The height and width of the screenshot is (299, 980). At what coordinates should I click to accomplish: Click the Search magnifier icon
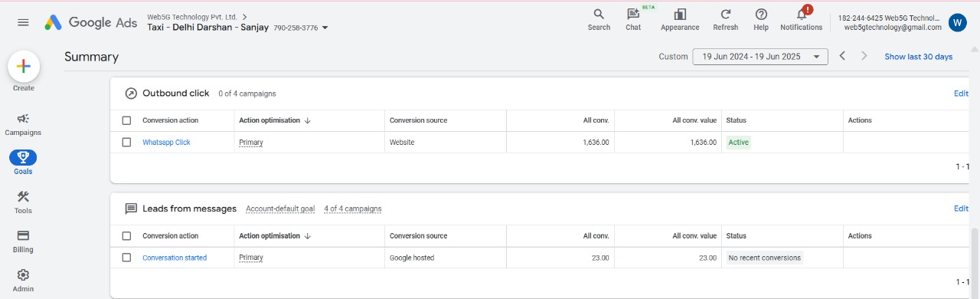pos(599,15)
